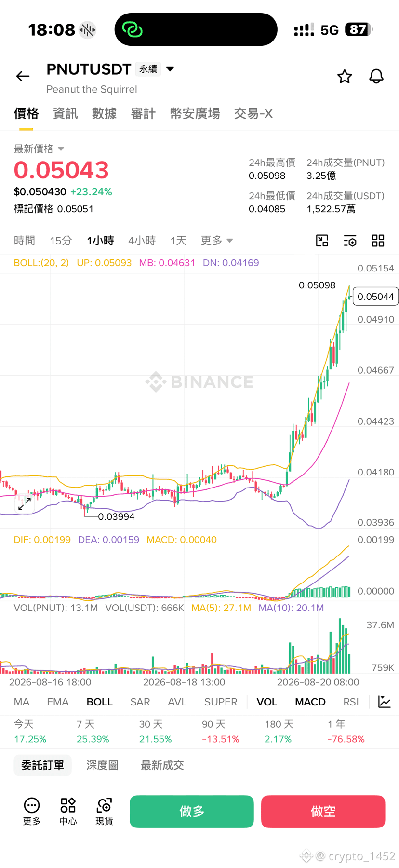
Task: Expand chart to fullscreen with arrows icon
Action: (x=24, y=504)
